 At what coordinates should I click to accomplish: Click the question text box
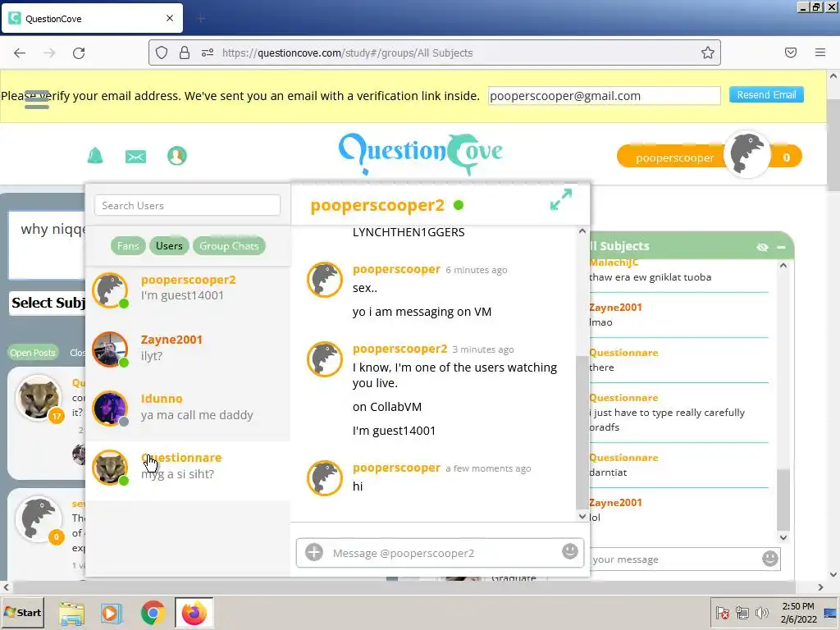point(47,244)
